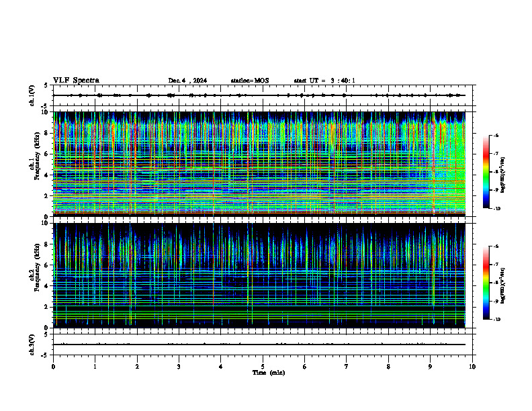Click the "-8" tick on ch.1 colorbar

tap(496, 172)
